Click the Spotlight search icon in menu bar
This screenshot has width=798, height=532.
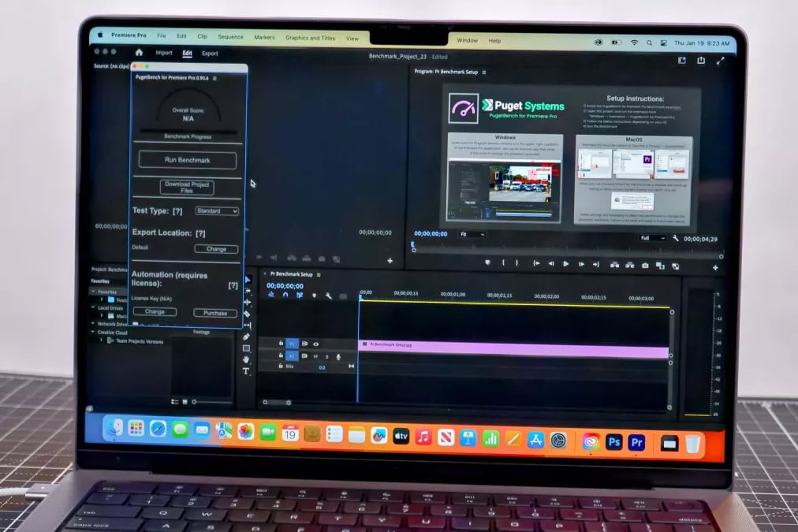[649, 43]
